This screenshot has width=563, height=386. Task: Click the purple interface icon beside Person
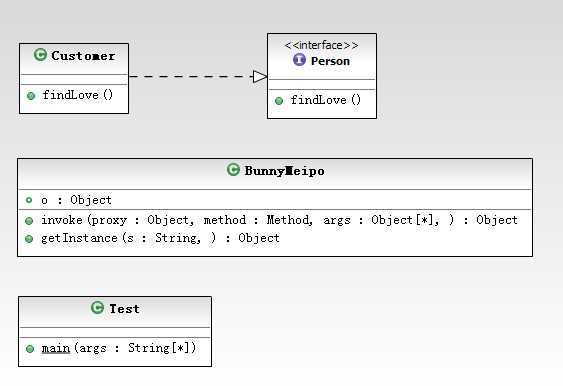coord(299,60)
